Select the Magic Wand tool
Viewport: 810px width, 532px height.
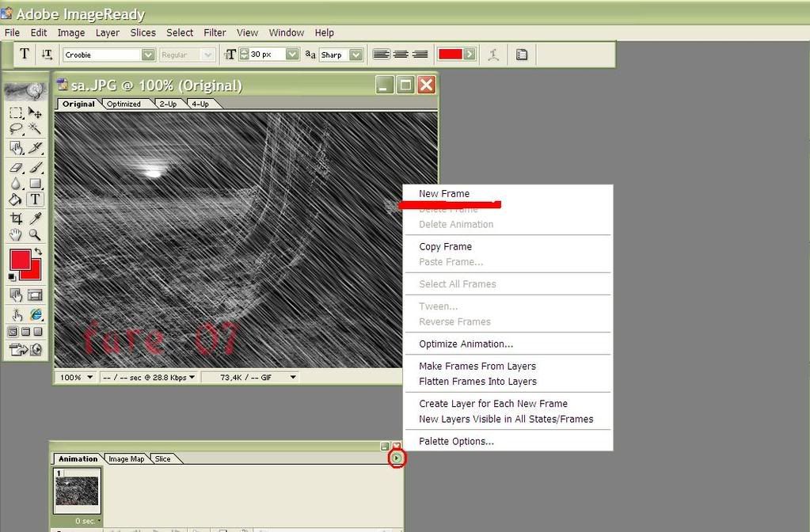35,128
